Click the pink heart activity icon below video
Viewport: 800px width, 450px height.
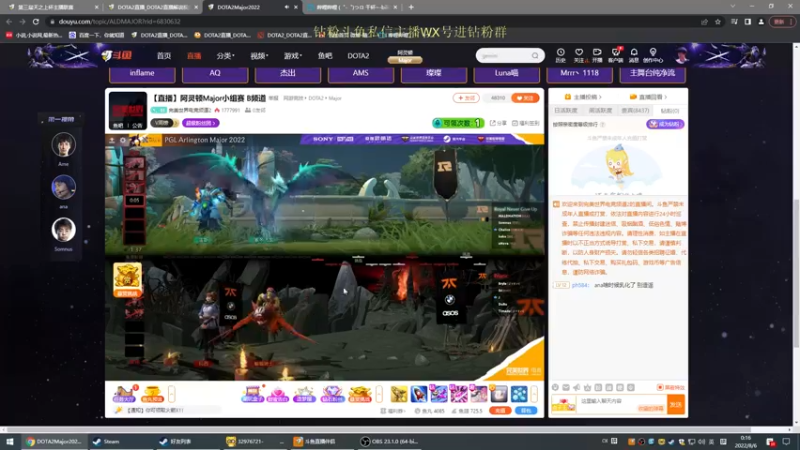(x=278, y=394)
